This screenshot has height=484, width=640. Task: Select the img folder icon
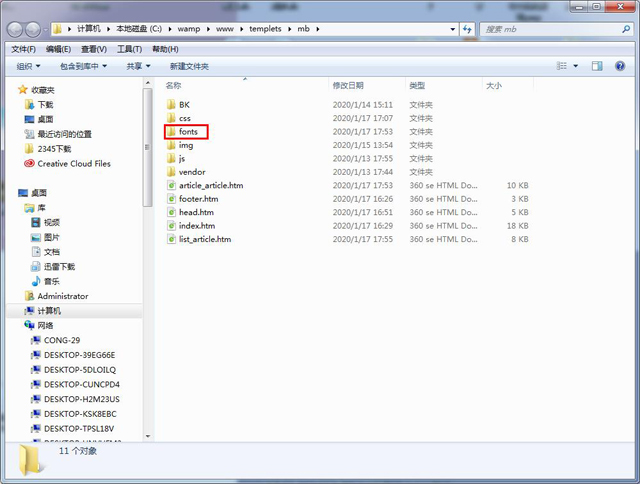coord(171,145)
